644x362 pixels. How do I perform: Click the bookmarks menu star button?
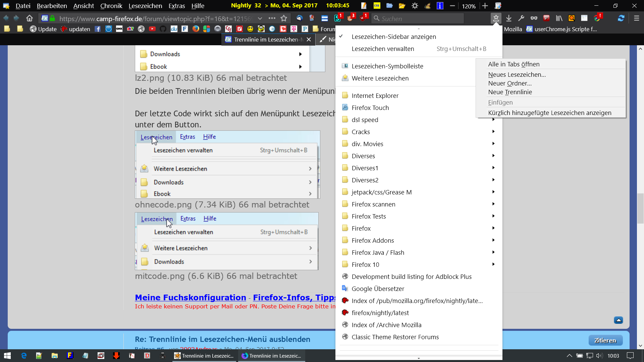[496, 18]
